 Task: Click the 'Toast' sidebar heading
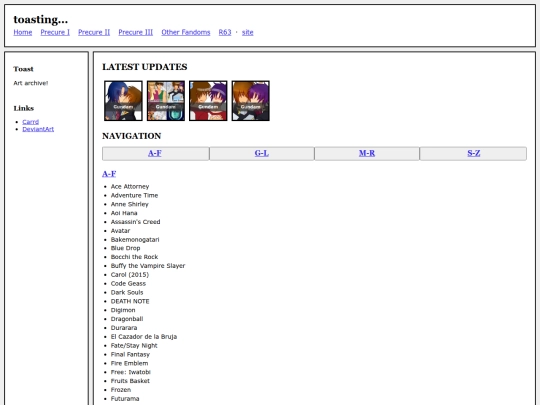[23, 69]
